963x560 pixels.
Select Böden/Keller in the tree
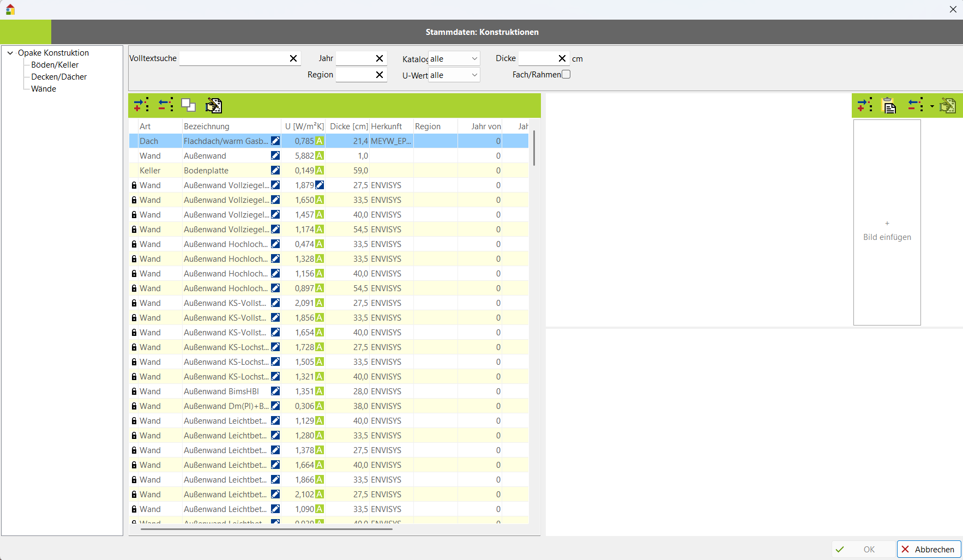click(55, 65)
